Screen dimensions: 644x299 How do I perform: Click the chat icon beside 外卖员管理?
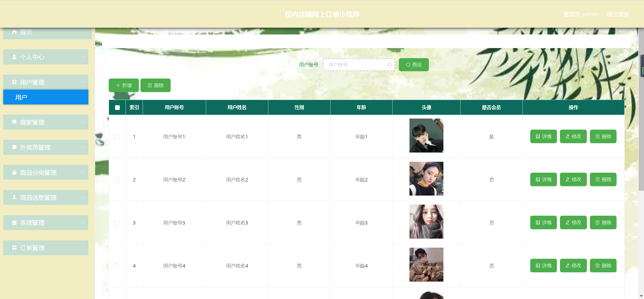[x=14, y=147]
